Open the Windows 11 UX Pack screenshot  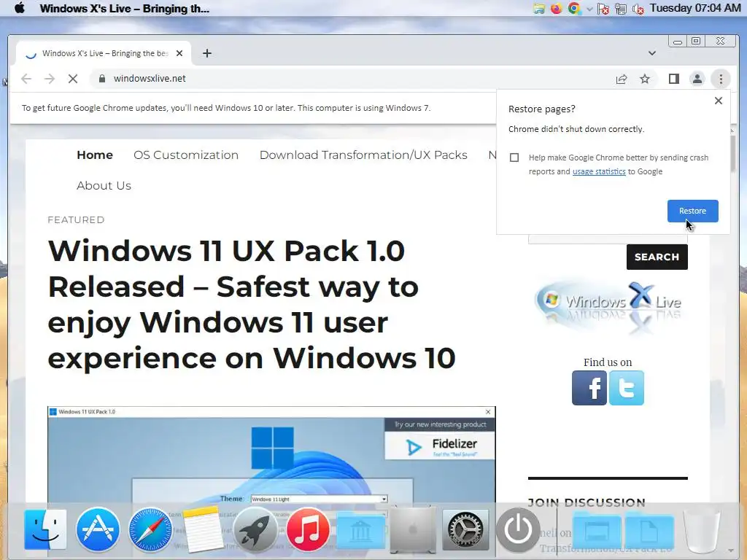(x=271, y=457)
